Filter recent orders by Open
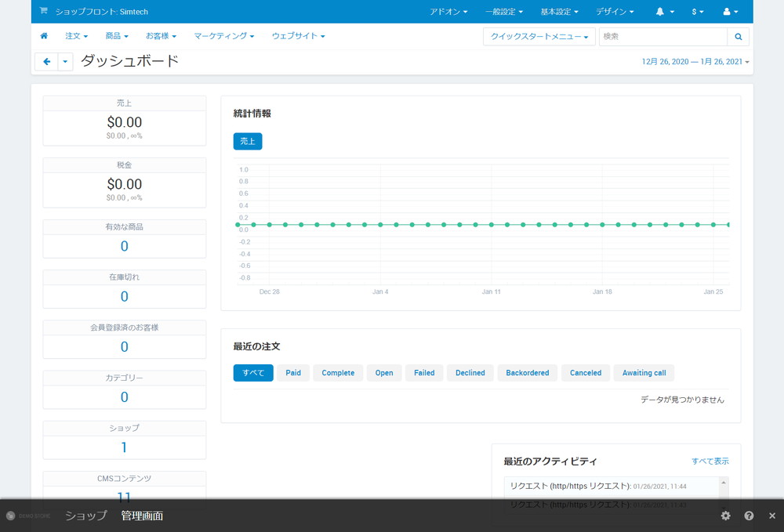The image size is (784, 532). 384,373
